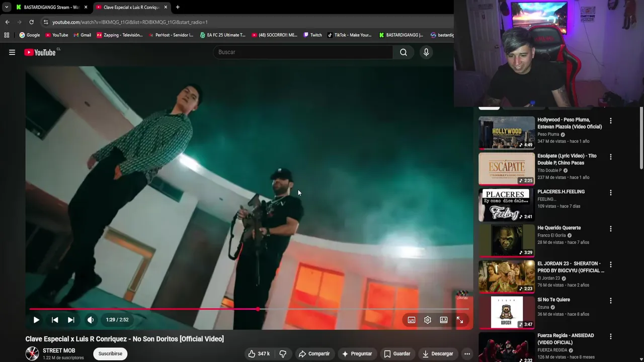Open STREET MOB channel avatar
Screen dimensions: 644x362
32,354
